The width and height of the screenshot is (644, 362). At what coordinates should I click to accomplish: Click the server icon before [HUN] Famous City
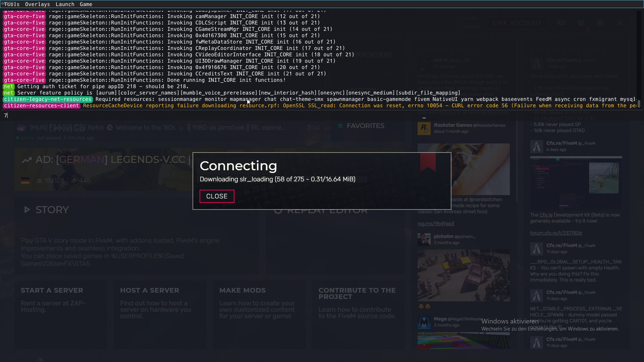pyautogui.click(x=21, y=128)
